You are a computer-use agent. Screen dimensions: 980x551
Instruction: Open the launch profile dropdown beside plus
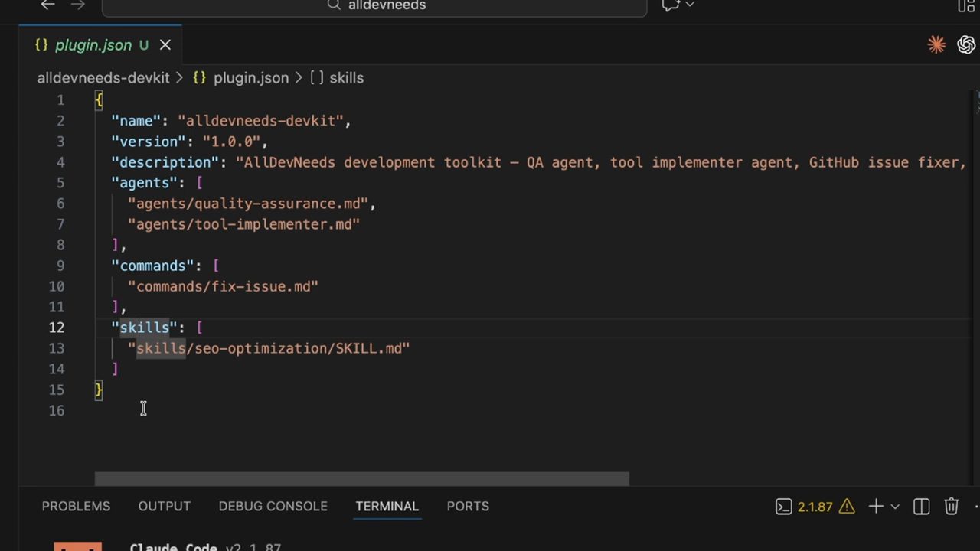coord(895,507)
